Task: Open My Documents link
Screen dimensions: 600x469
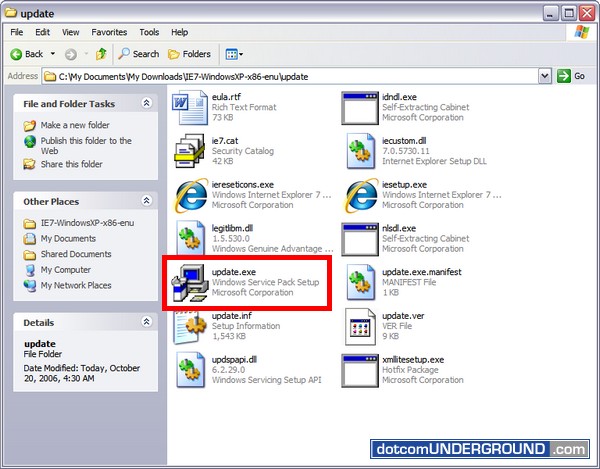Action: click(68, 239)
